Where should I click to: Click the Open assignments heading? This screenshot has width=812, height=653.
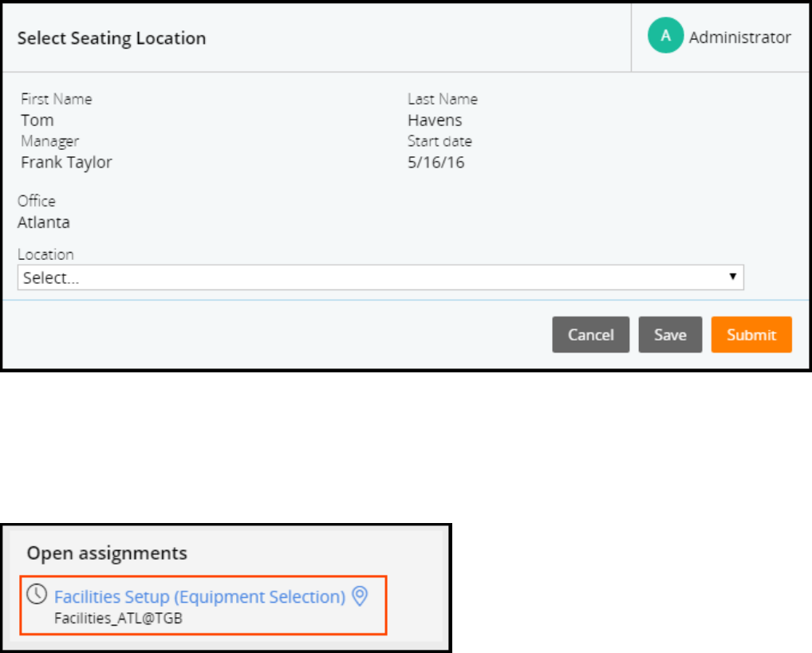(x=107, y=553)
